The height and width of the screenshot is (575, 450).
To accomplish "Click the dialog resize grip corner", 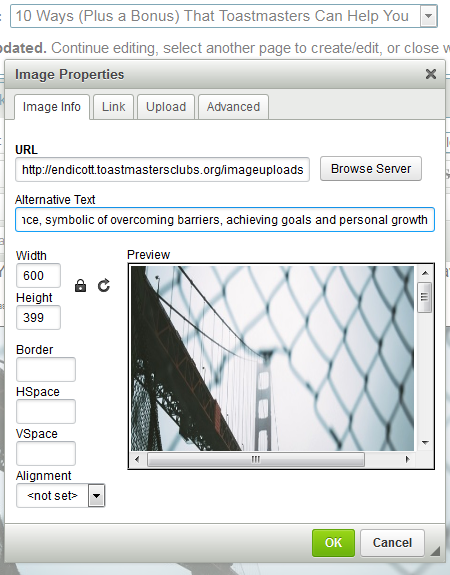I will pyautogui.click(x=435, y=551).
